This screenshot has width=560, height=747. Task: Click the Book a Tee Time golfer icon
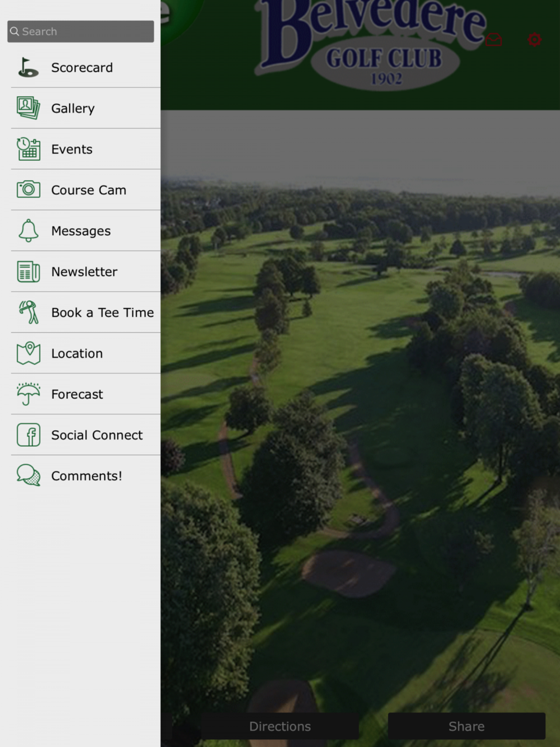28,312
